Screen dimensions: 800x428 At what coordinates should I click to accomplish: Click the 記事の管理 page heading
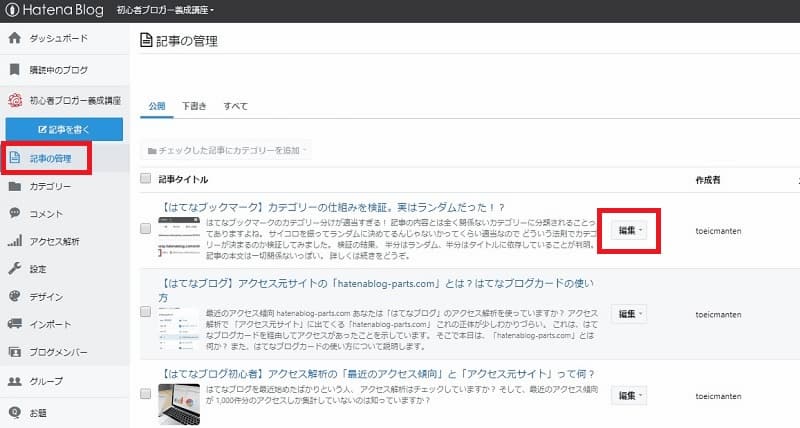(187, 41)
